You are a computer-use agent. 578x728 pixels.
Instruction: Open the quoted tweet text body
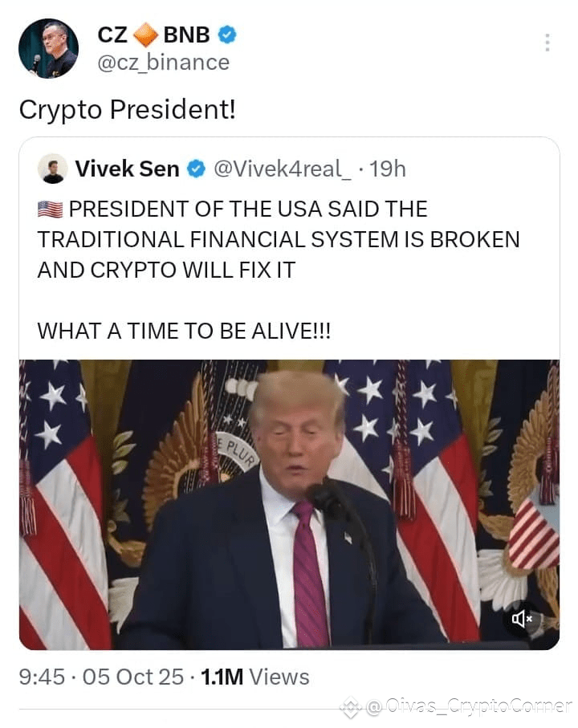[x=279, y=270]
